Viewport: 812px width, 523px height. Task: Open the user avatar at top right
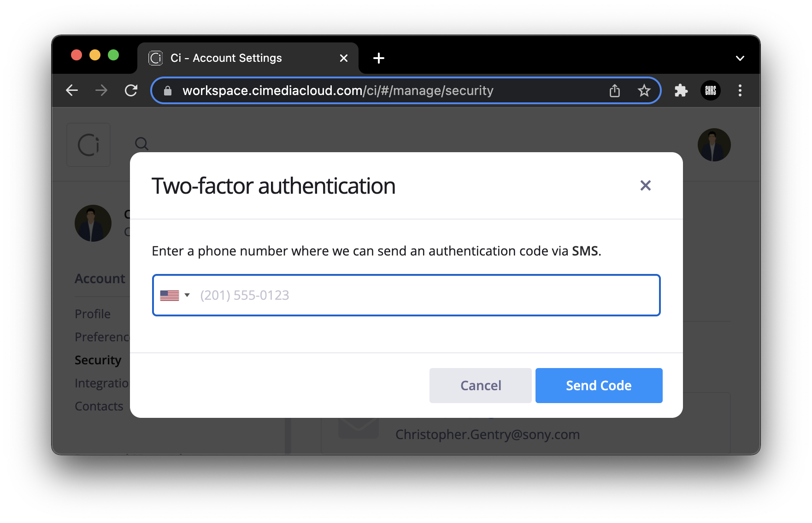(x=714, y=145)
